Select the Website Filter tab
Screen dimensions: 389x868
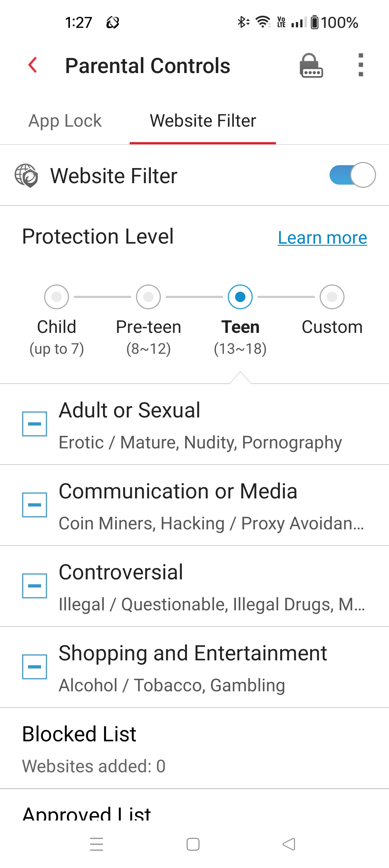click(203, 121)
